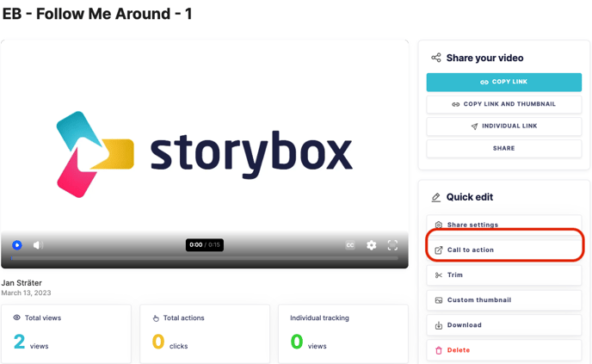Open the Trim option
This screenshot has height=364, width=592.
click(x=504, y=275)
